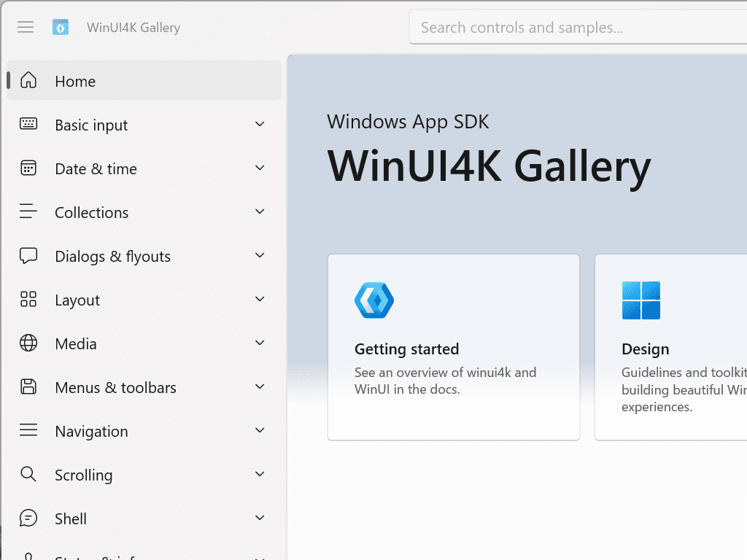747x560 pixels.
Task: Open the Shell category label
Action: point(71,518)
